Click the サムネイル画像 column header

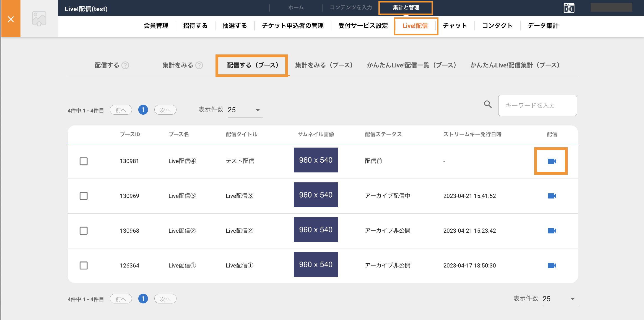click(x=316, y=134)
